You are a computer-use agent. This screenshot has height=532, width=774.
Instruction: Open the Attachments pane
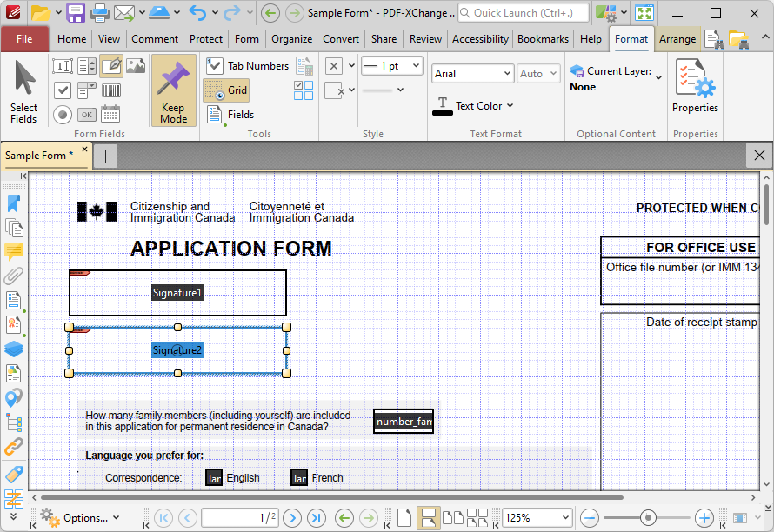click(14, 276)
